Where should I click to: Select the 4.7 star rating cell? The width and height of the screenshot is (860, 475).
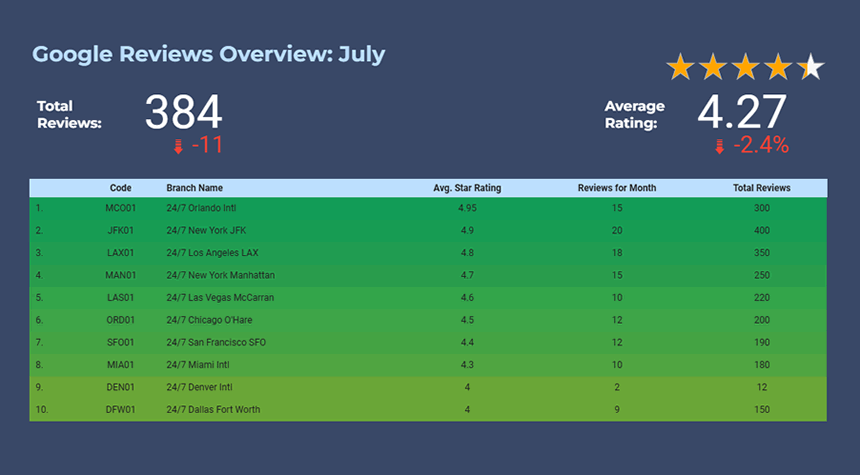pos(467,275)
